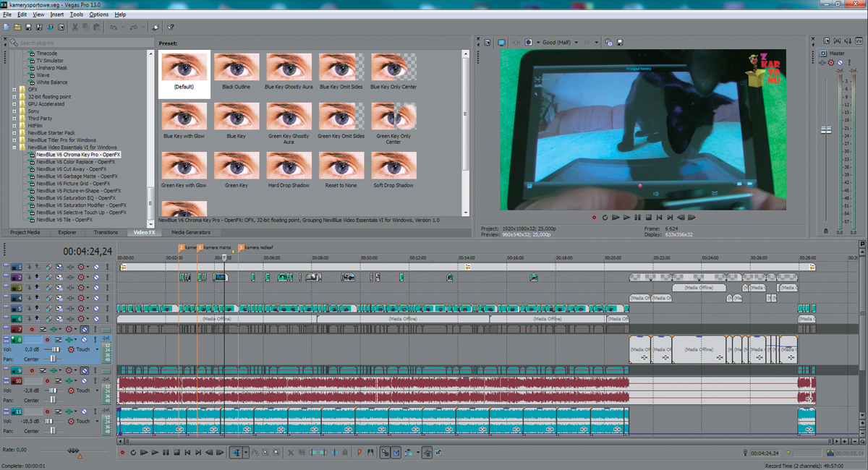Viewport: 868px width, 470px height.
Task: Click the Cut scissors icon in toolbar
Action: (x=75, y=27)
